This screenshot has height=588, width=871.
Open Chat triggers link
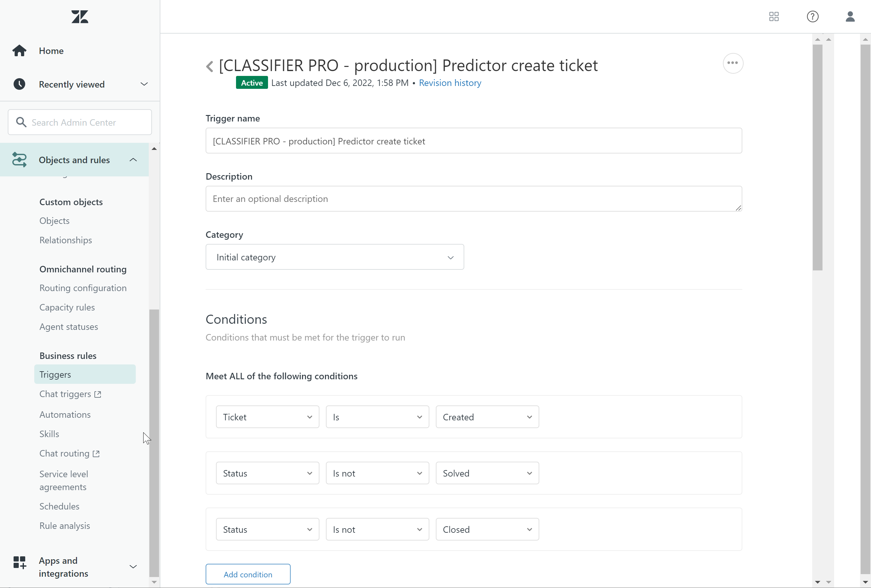coord(65,394)
